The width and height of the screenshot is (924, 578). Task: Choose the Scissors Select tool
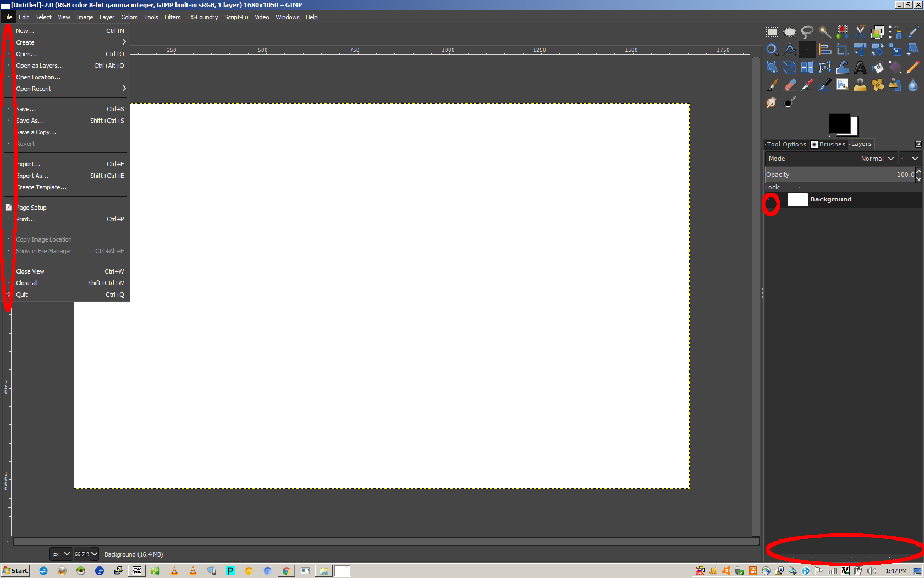[860, 32]
